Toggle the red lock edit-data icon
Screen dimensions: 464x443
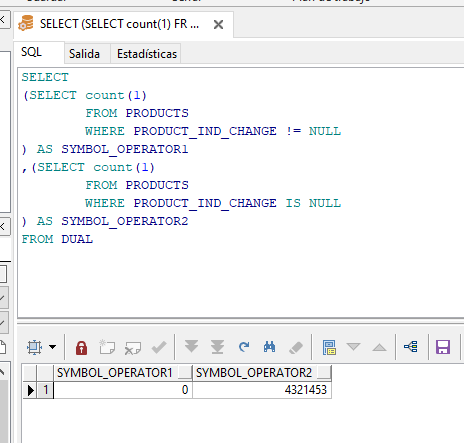click(81, 347)
